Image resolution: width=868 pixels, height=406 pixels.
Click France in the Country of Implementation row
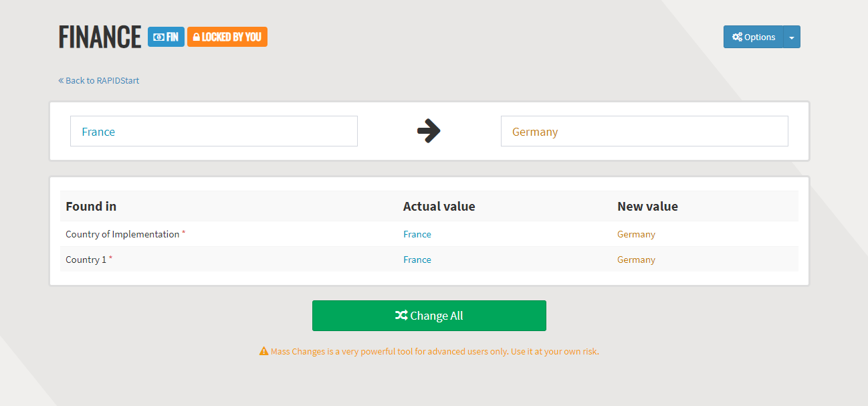pyautogui.click(x=417, y=234)
